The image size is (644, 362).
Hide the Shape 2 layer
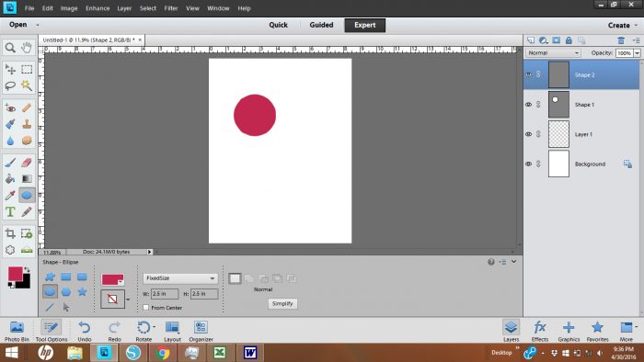(529, 74)
